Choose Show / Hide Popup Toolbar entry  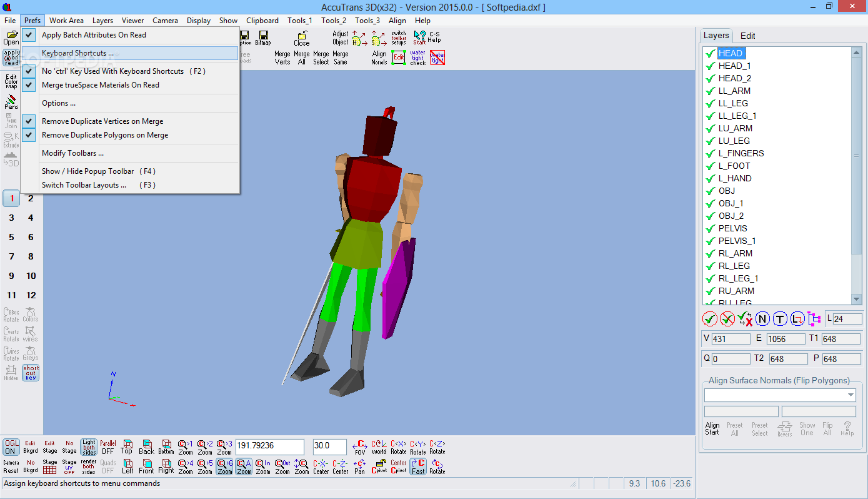point(130,171)
